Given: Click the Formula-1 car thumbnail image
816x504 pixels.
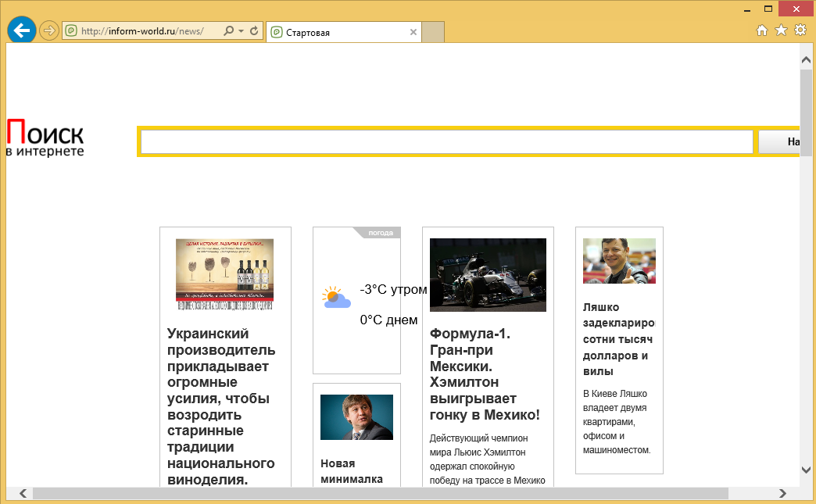Looking at the screenshot, I should 488,274.
